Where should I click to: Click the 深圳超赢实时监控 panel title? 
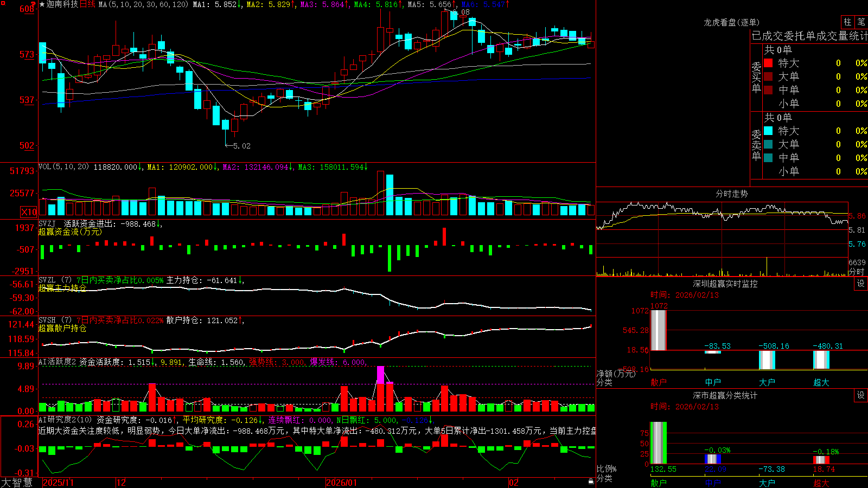click(x=725, y=284)
